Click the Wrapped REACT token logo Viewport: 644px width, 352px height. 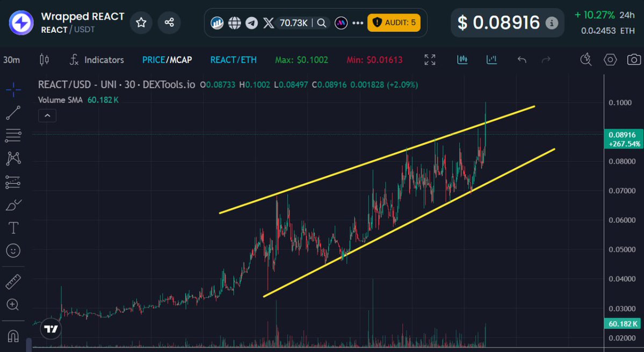click(21, 23)
